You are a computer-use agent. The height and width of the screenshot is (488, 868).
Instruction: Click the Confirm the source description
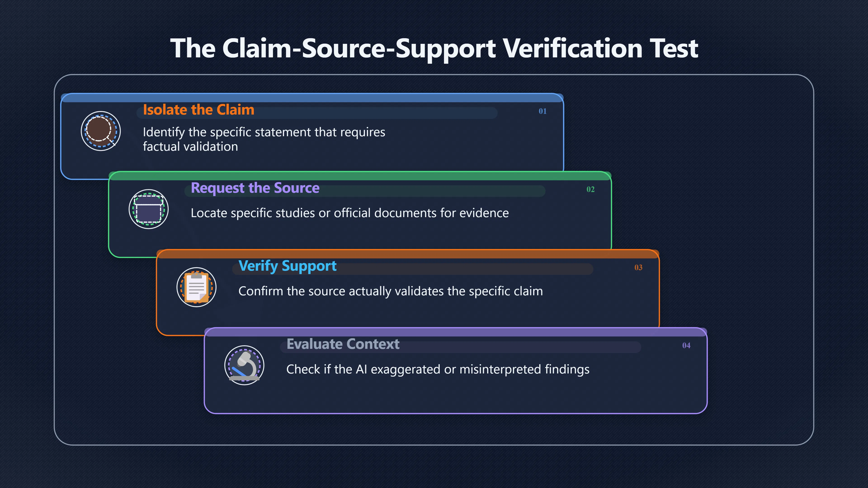tap(391, 291)
